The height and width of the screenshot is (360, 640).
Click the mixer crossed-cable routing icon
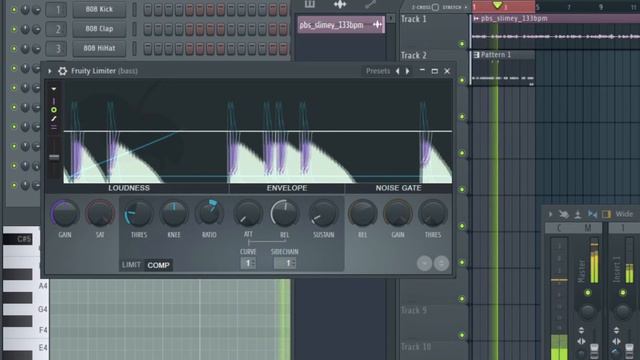(x=564, y=214)
